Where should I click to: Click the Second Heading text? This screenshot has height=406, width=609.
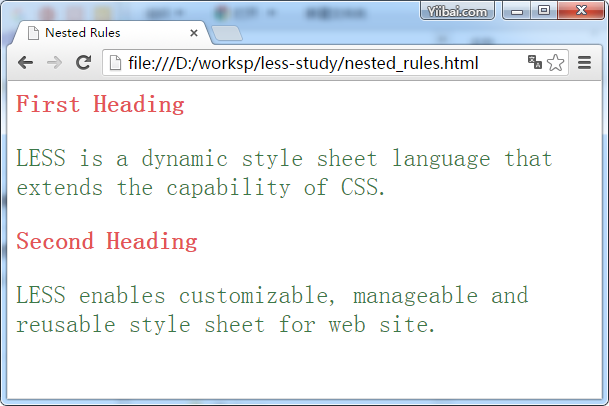[107, 241]
